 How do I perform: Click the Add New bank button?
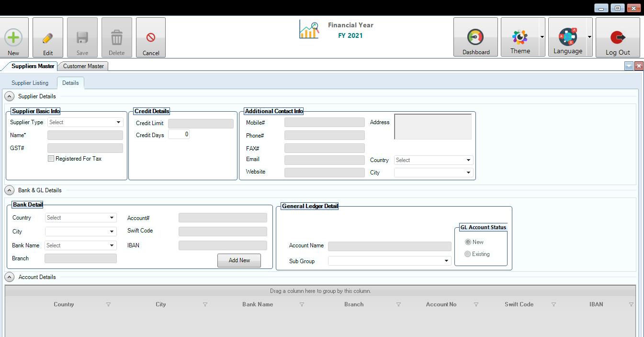(x=239, y=260)
